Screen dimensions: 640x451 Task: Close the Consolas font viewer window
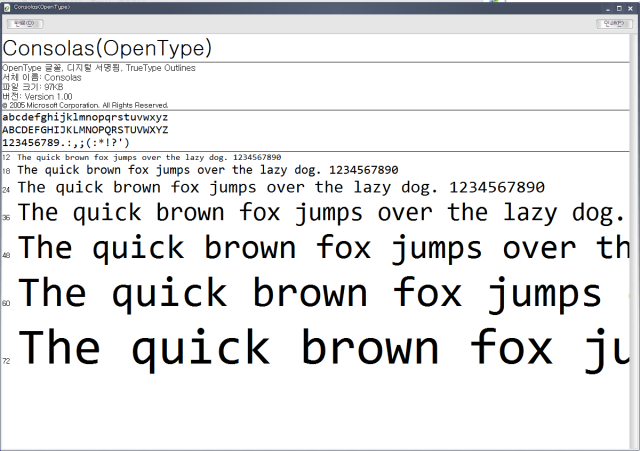click(630, 8)
